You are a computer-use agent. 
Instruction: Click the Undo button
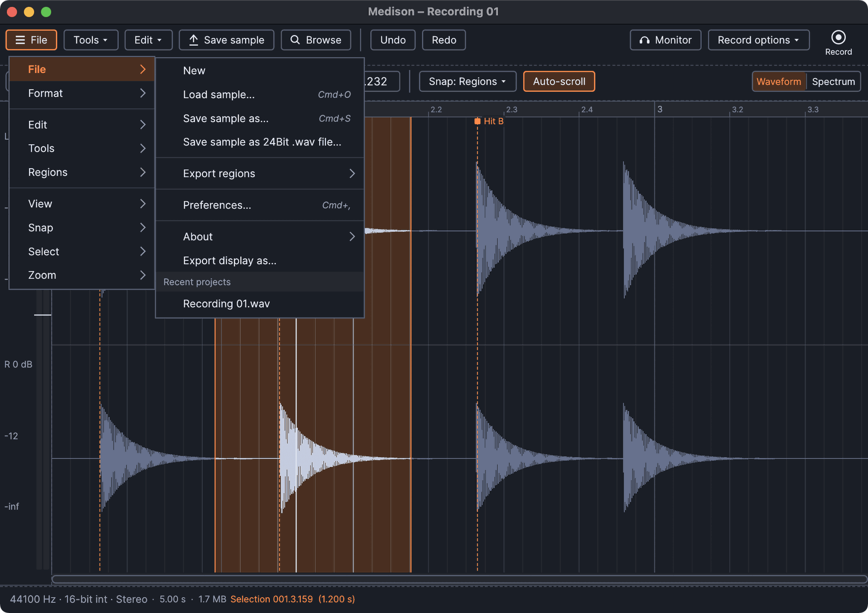pos(393,40)
